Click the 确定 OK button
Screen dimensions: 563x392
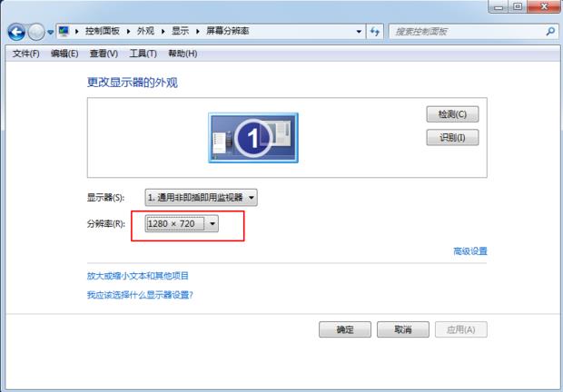(345, 329)
